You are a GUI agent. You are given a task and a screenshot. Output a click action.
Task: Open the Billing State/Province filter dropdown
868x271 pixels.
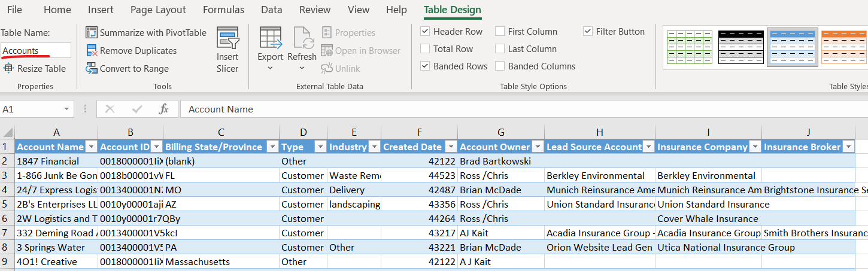[272, 147]
